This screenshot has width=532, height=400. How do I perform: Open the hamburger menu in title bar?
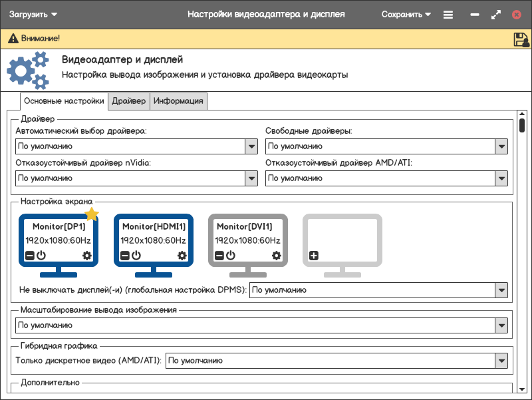click(448, 14)
